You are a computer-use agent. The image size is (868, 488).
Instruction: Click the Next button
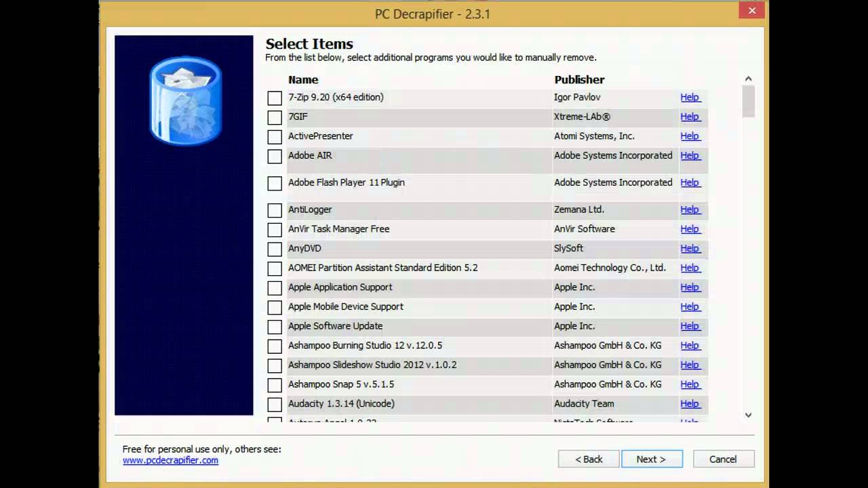(652, 459)
